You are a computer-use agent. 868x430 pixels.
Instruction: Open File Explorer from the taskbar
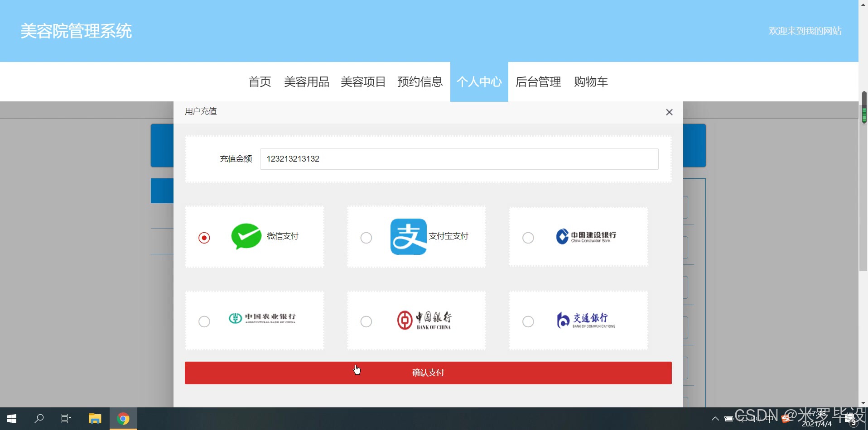(95, 419)
